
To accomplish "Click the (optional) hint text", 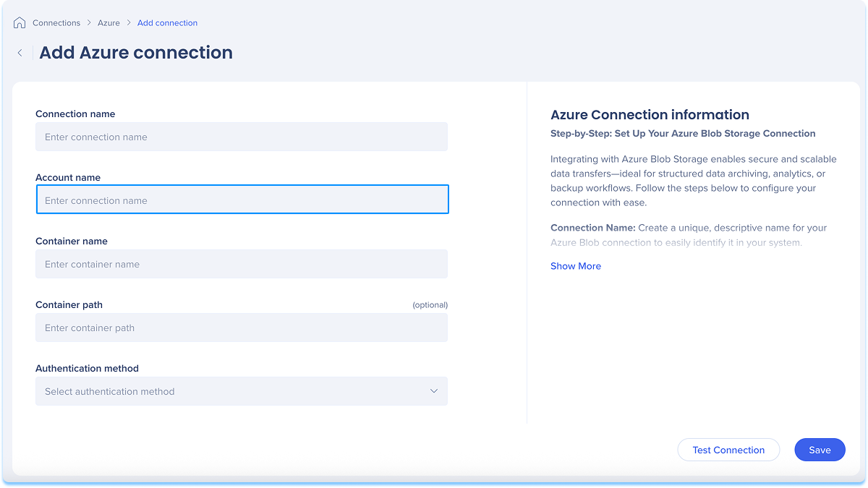I will pos(430,305).
